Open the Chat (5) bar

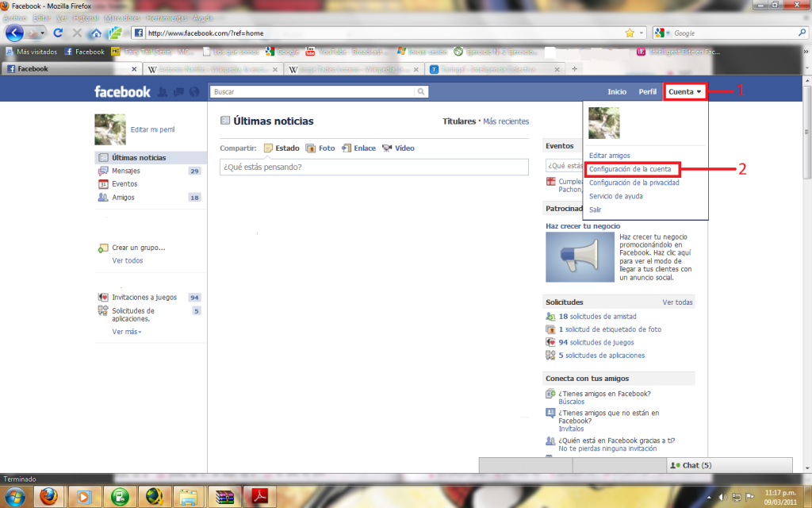click(730, 465)
